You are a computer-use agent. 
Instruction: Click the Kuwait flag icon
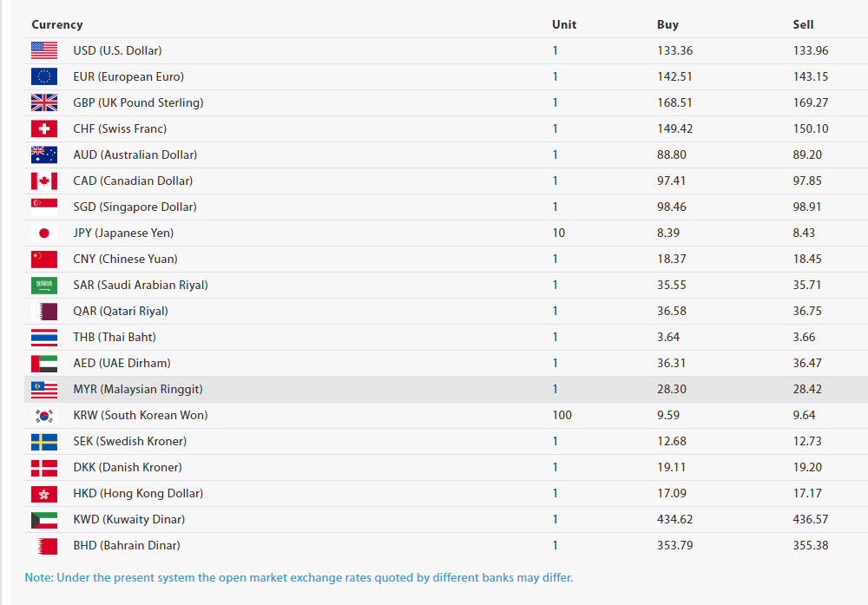(x=44, y=519)
